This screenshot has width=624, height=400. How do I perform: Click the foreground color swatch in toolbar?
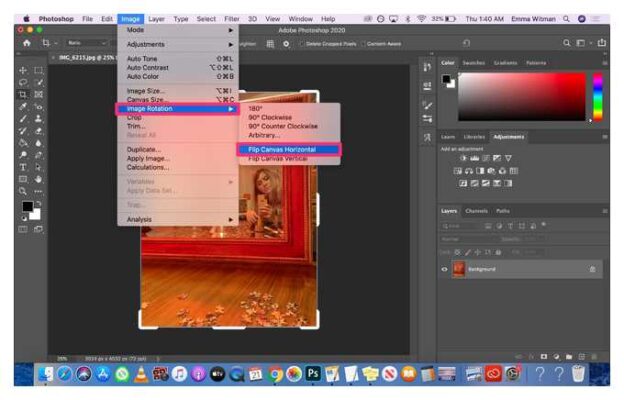[x=27, y=207]
